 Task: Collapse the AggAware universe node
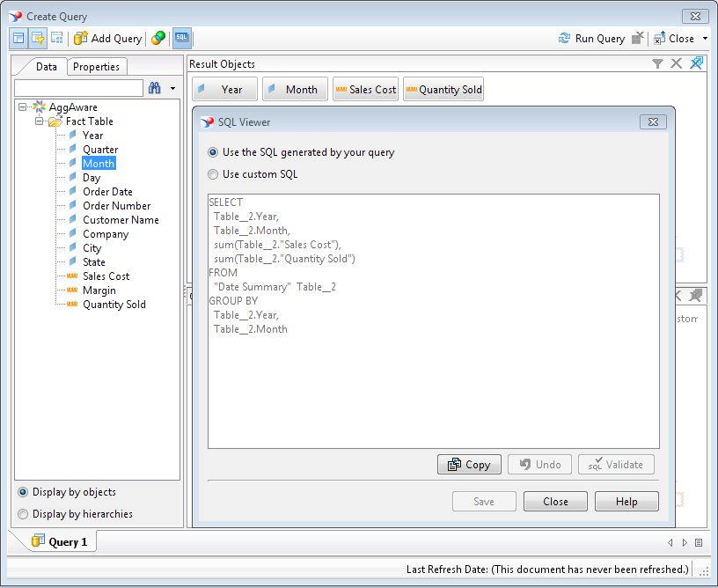pyautogui.click(x=23, y=107)
